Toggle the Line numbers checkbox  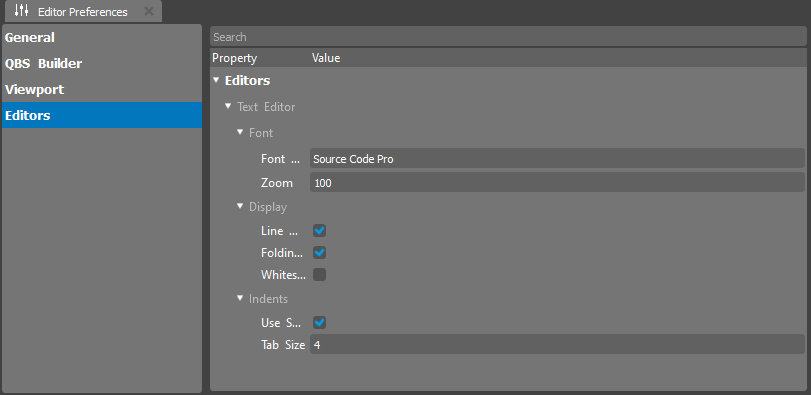[x=320, y=231]
